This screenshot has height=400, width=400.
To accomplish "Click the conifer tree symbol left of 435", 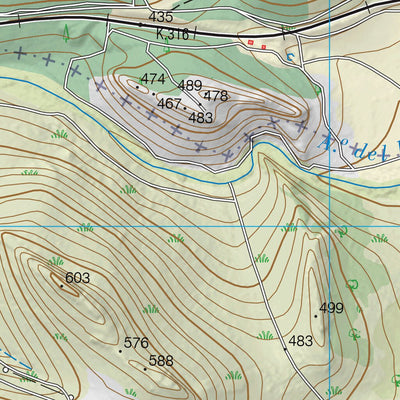I will [66, 33].
